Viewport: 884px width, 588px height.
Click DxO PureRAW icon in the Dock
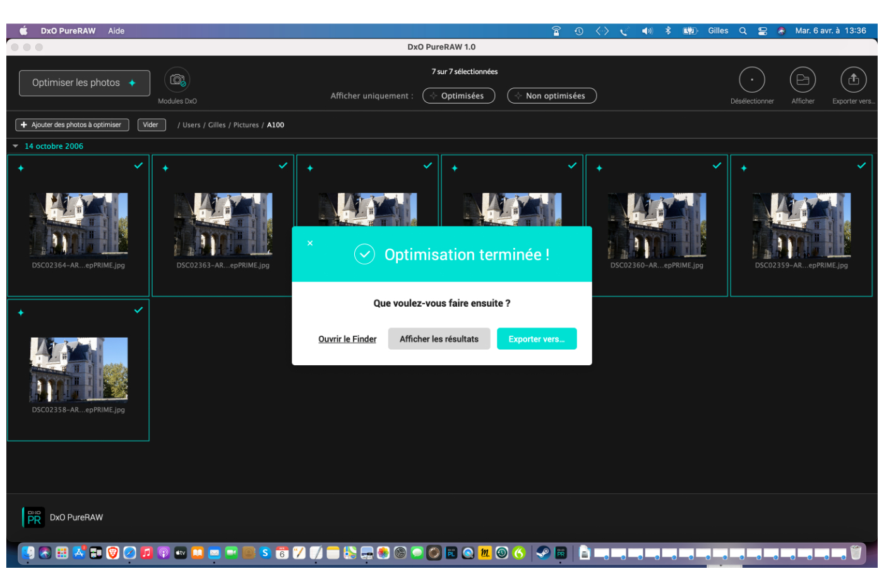click(561, 553)
